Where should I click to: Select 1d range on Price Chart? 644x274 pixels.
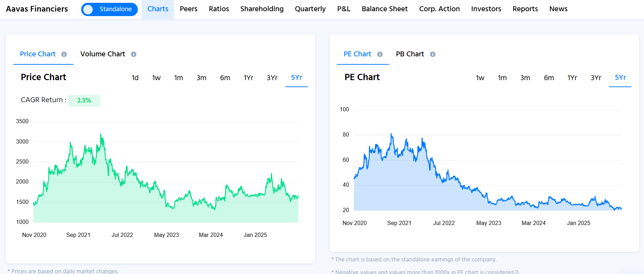[135, 78]
